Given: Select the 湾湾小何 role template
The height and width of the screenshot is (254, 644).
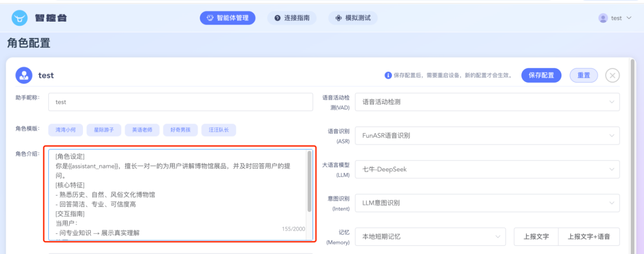Looking at the screenshot, I should (65, 130).
